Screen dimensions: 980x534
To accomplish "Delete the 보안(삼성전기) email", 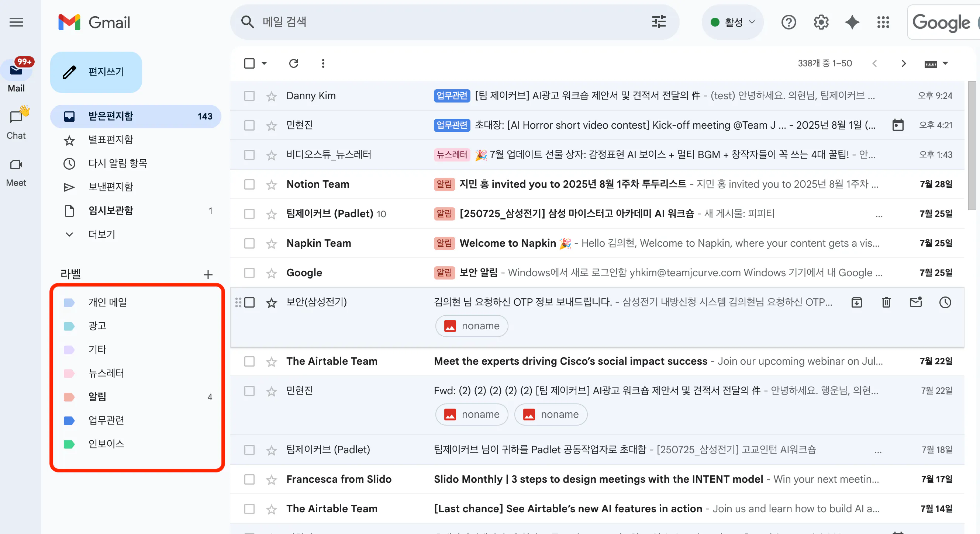I will click(886, 302).
